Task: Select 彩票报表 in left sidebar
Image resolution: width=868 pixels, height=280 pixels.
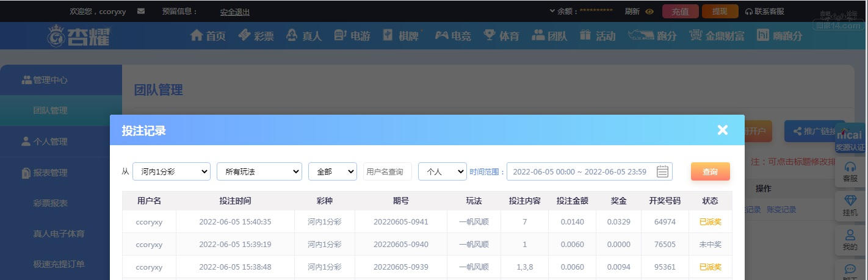Action: [x=51, y=203]
